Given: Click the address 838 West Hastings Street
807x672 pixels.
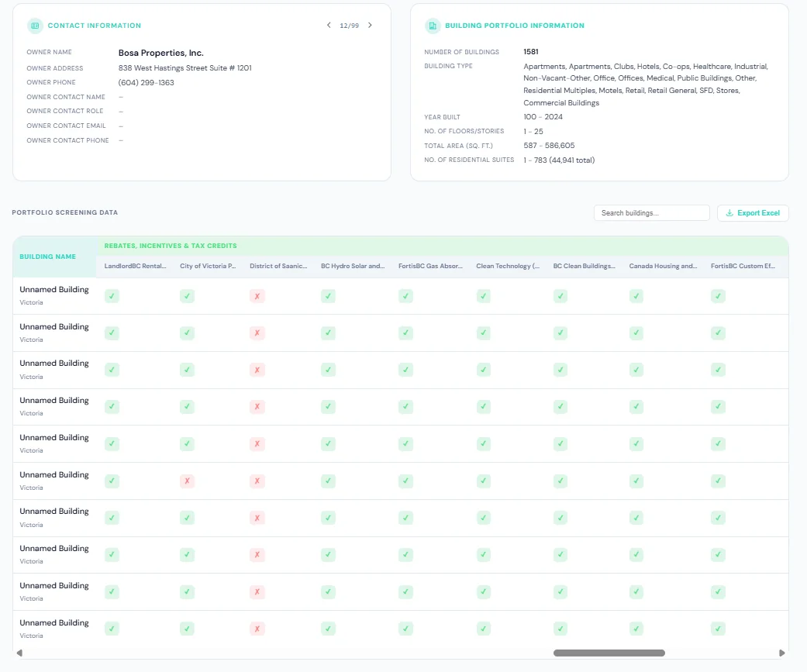Looking at the screenshot, I should click(x=185, y=68).
